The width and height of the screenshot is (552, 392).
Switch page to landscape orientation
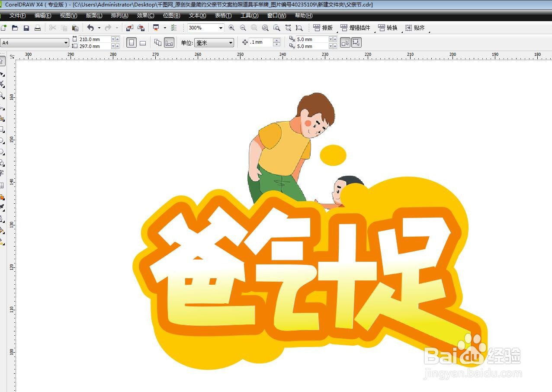[143, 42]
